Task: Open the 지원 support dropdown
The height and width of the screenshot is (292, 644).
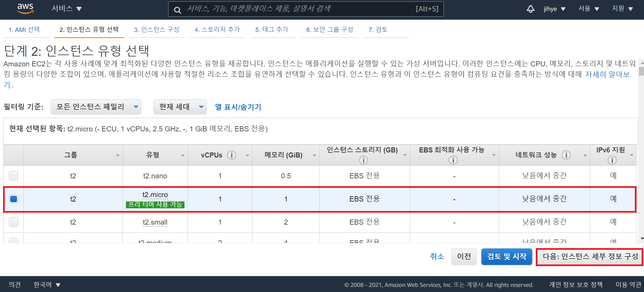Action: tap(623, 9)
